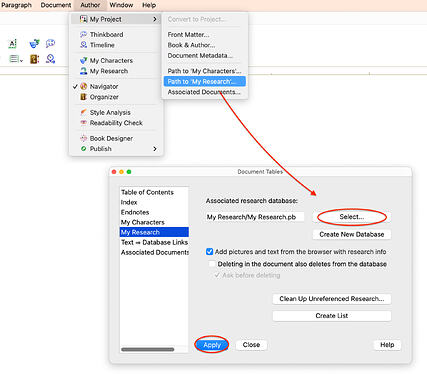Screen dimensions: 427x374
Task: Click the red close dot of Document Tables
Action: [114, 172]
